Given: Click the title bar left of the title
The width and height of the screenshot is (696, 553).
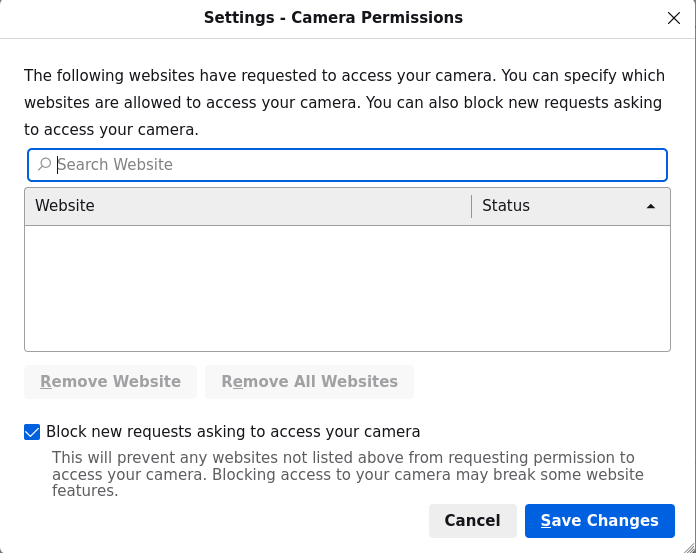Looking at the screenshot, I should click(100, 18).
